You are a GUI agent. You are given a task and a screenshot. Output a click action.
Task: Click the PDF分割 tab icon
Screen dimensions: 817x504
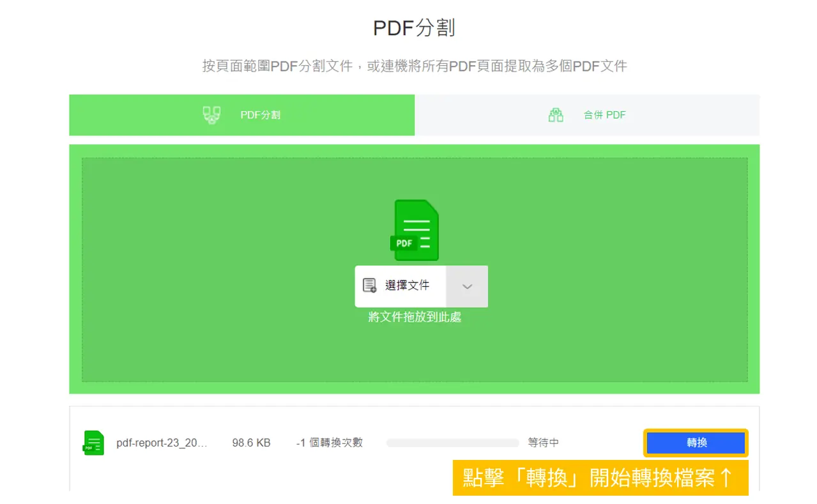coord(211,115)
